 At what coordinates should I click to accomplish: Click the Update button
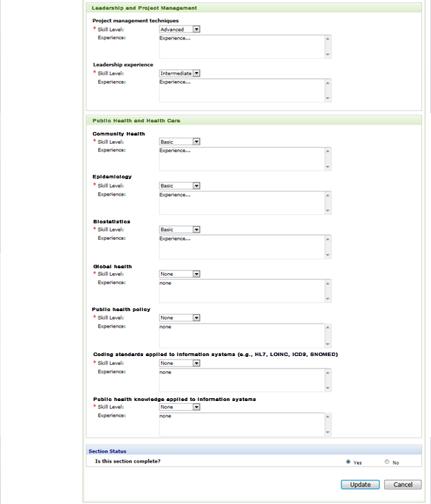pyautogui.click(x=360, y=485)
